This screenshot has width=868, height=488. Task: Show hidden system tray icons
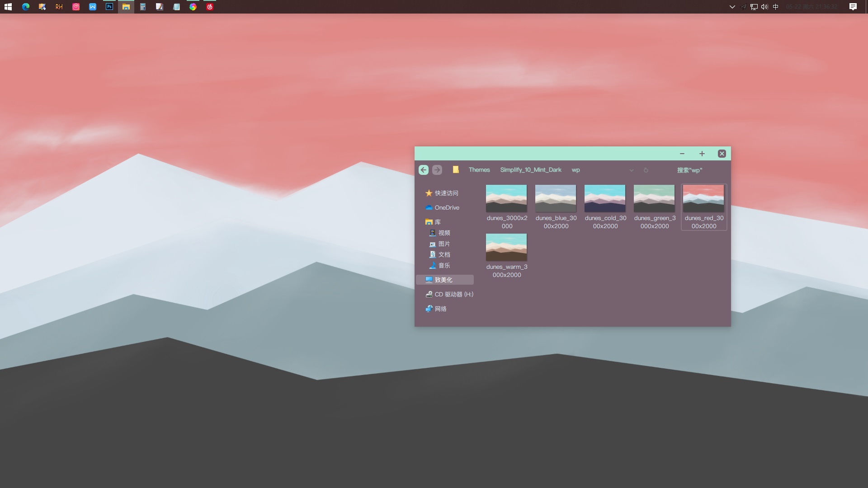pos(732,7)
